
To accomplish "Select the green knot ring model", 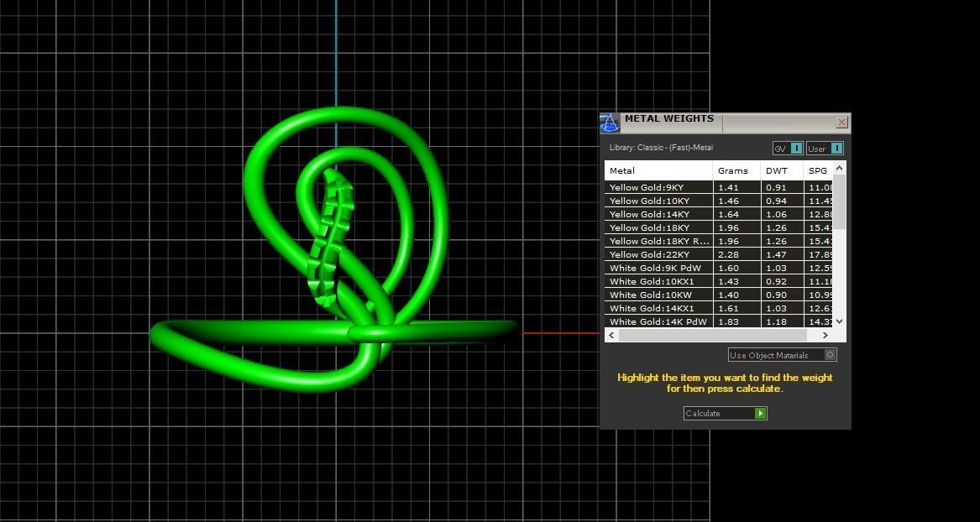I will (x=334, y=250).
